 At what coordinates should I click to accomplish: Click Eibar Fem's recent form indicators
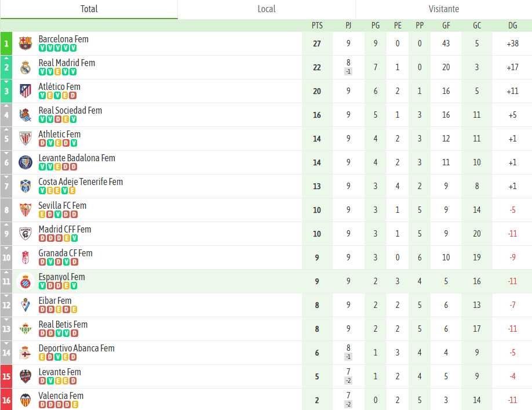58,309
